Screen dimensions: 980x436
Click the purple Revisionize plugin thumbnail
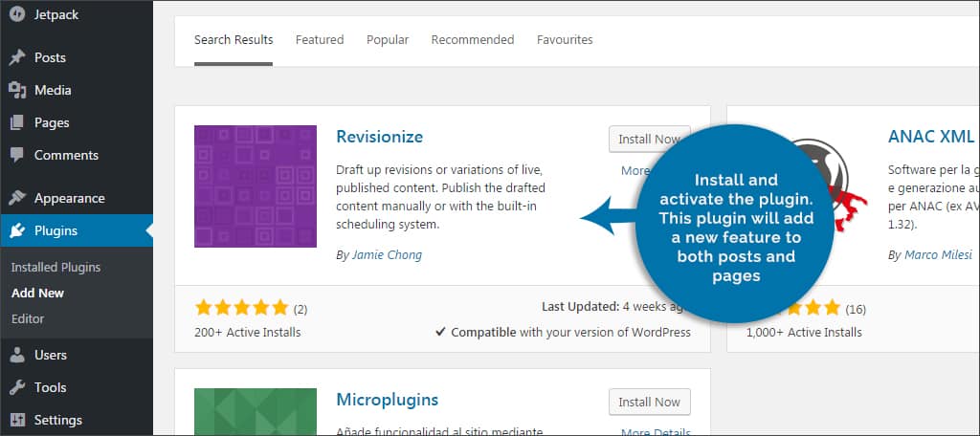click(x=255, y=186)
